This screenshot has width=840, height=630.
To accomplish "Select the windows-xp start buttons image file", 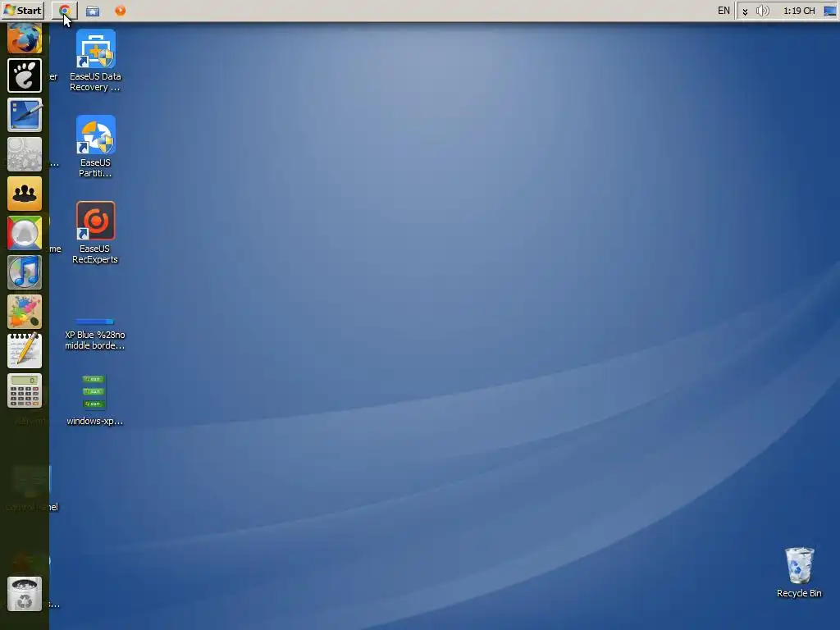I will (x=95, y=400).
